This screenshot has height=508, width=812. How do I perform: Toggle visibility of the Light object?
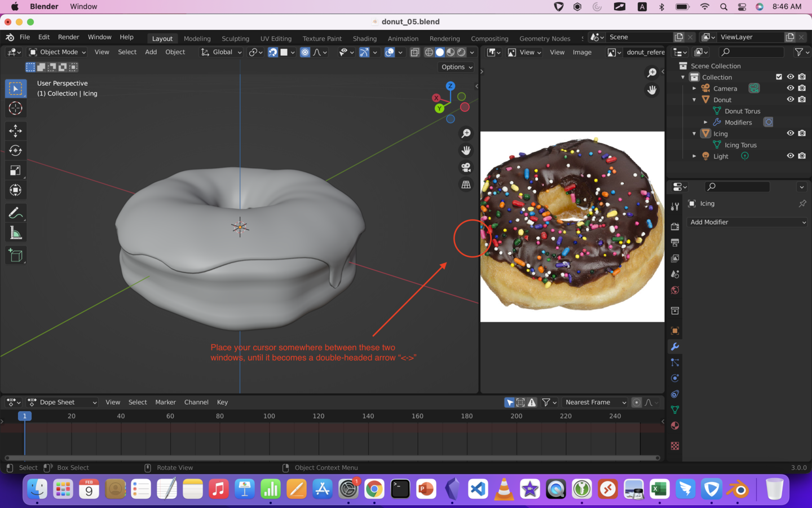tap(791, 156)
